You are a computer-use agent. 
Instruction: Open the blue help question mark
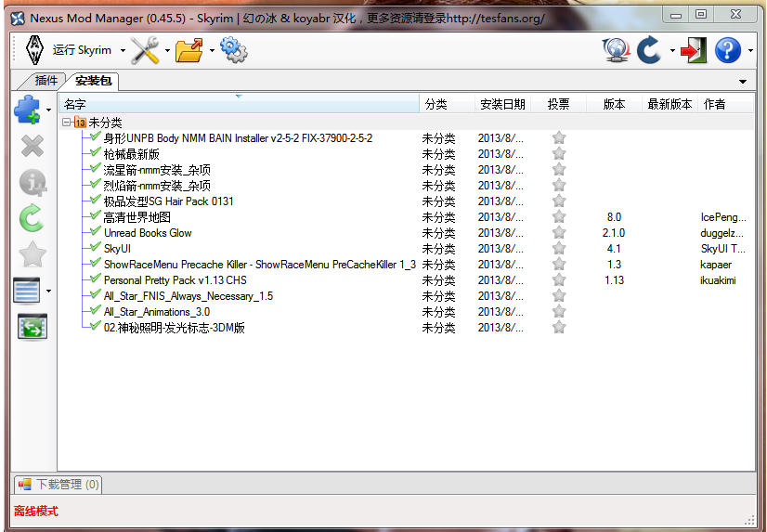click(728, 50)
